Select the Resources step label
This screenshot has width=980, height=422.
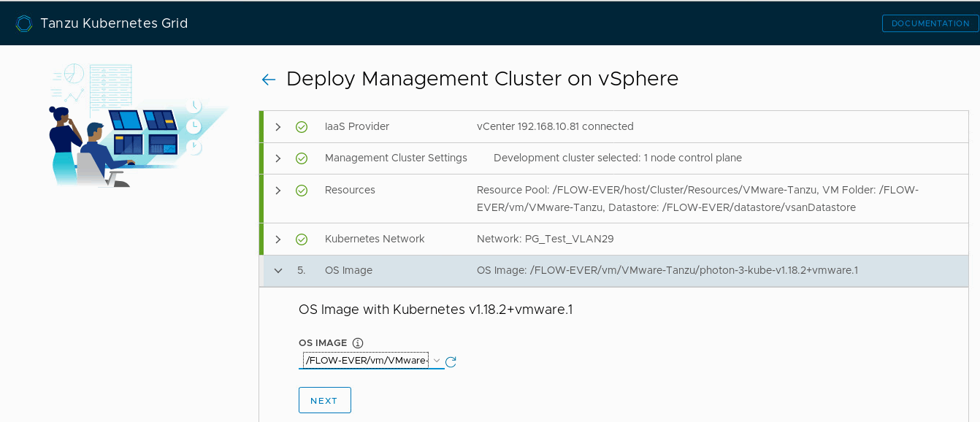coord(350,190)
